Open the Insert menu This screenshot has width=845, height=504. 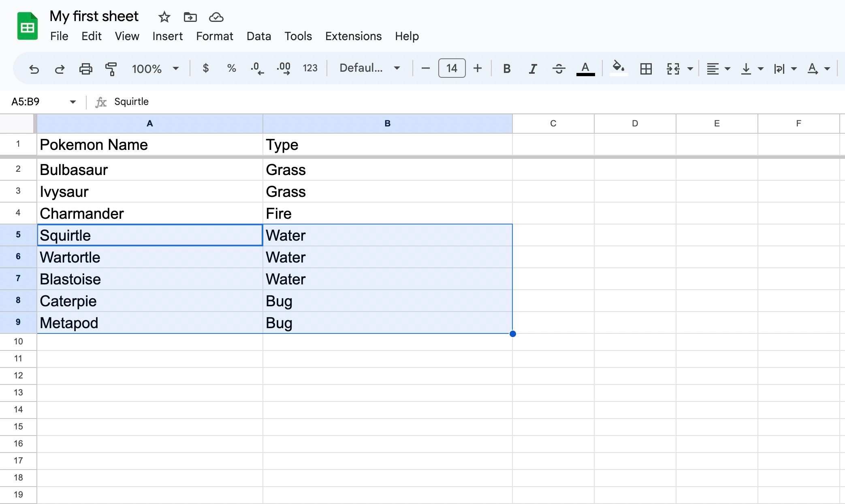(167, 36)
